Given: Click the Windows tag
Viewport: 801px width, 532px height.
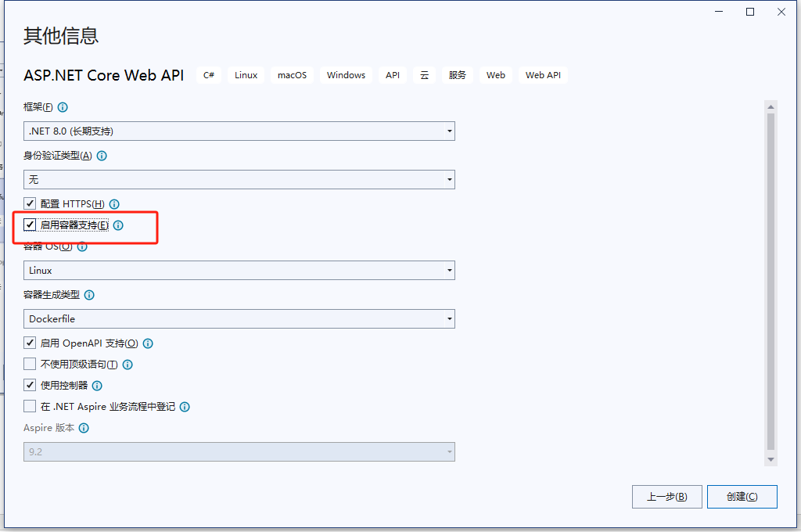Looking at the screenshot, I should (347, 75).
